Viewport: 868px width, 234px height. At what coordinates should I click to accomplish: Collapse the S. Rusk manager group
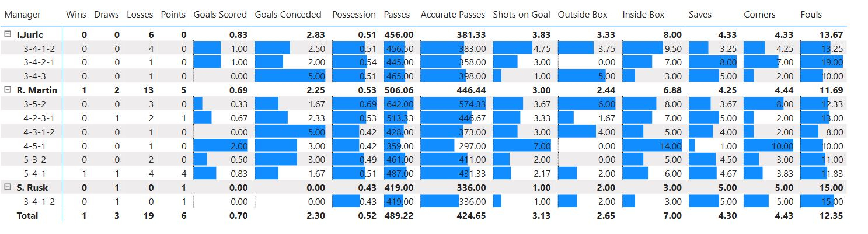point(8,187)
